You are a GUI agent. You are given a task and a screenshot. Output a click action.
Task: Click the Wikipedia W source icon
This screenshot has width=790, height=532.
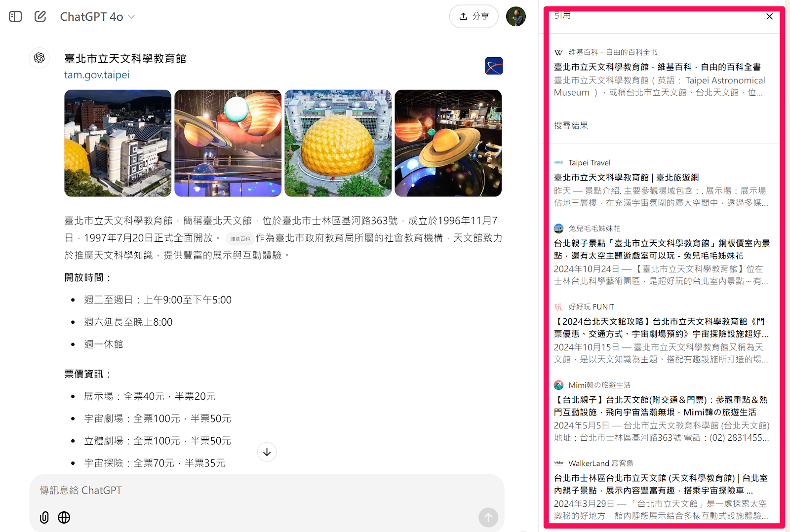pos(558,52)
